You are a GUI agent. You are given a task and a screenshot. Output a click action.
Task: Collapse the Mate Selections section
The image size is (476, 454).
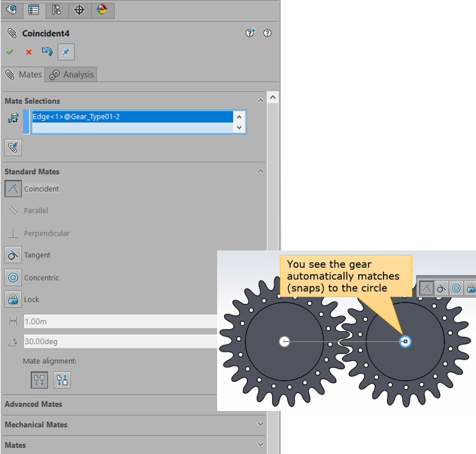click(260, 101)
